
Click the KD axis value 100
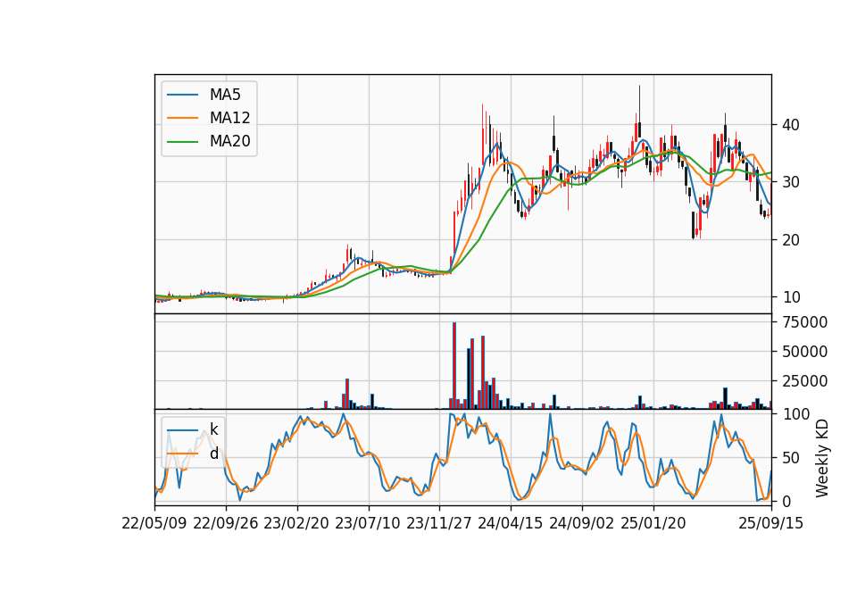(x=795, y=414)
